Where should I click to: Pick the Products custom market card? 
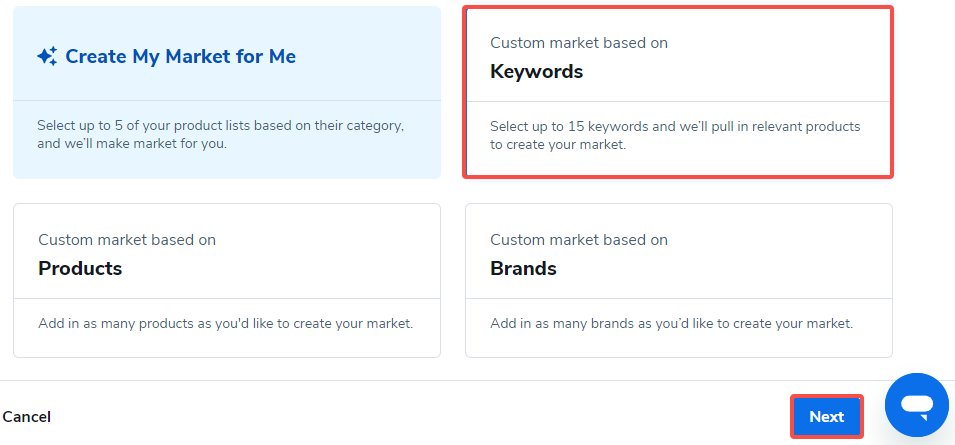point(227,280)
